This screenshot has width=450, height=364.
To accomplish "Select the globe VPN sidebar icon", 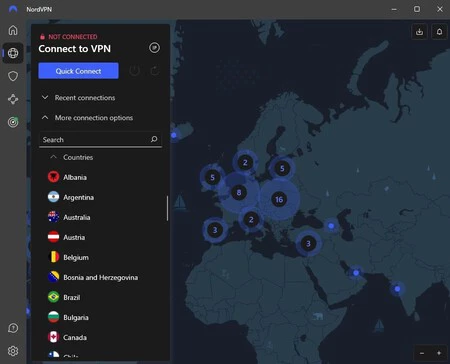I will 13,53.
